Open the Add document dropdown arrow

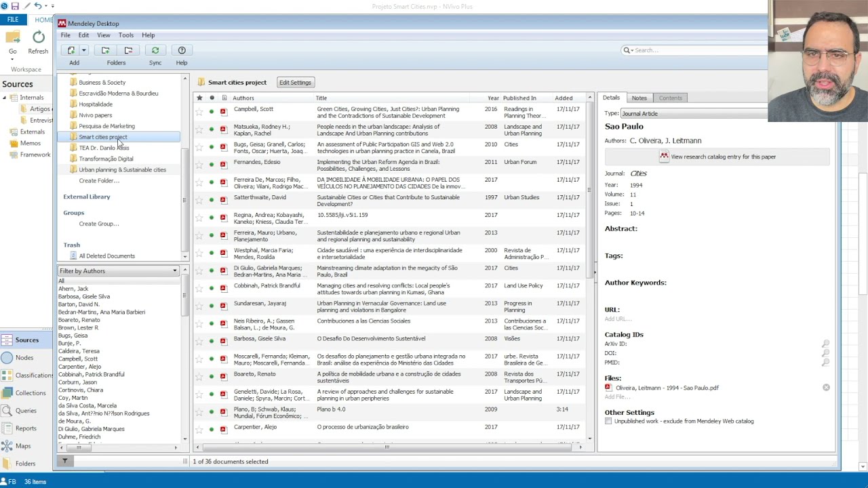(x=83, y=50)
